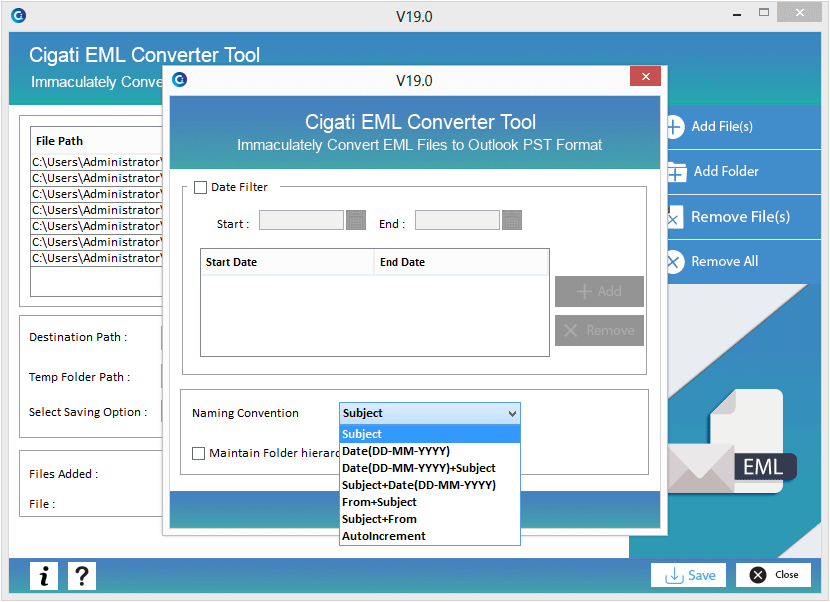The image size is (830, 602).
Task: Click Add Folder in the main window
Action: coord(744,172)
